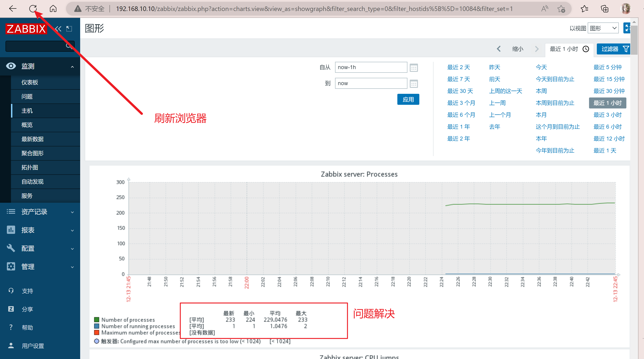Viewport: 644px width, 359px height.
Task: Select 今天 time range
Action: [x=541, y=67]
